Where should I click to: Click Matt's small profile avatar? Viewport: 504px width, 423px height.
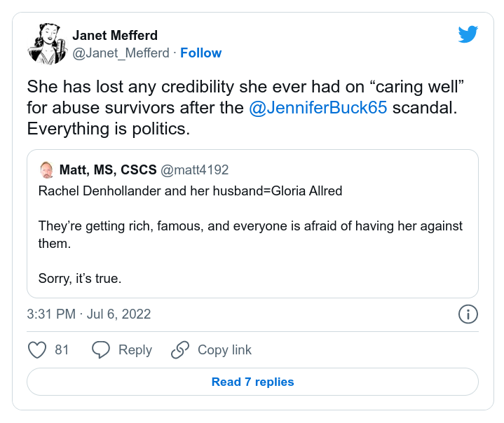click(46, 170)
